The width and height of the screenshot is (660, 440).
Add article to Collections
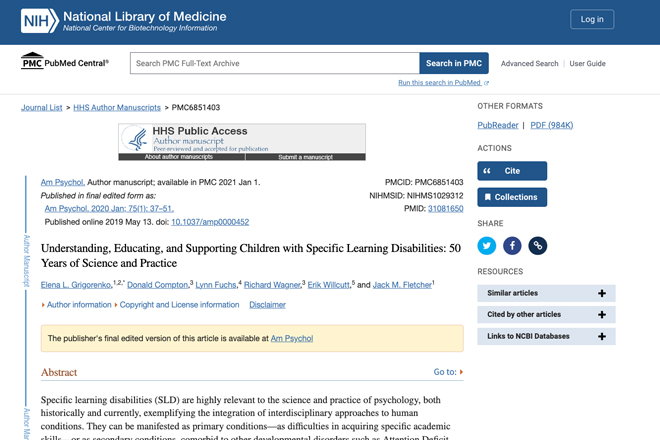coord(512,197)
